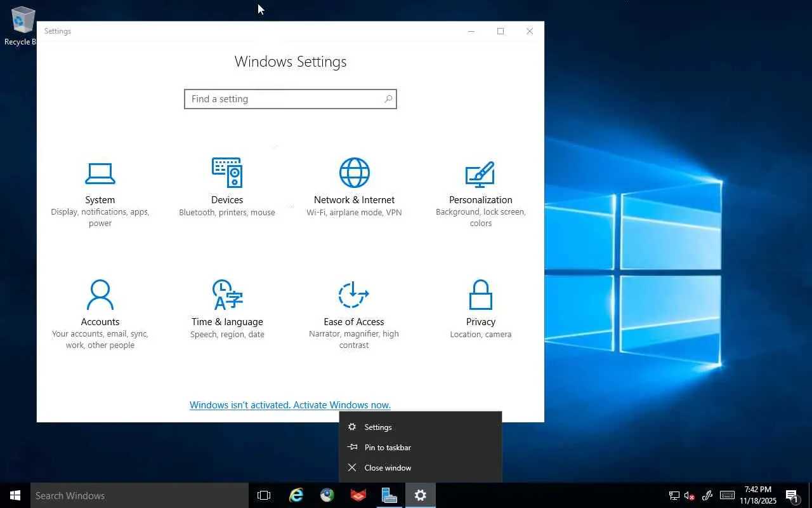Click the Settings gear taskbar button
Screen dimensions: 812x508
coord(421,495)
